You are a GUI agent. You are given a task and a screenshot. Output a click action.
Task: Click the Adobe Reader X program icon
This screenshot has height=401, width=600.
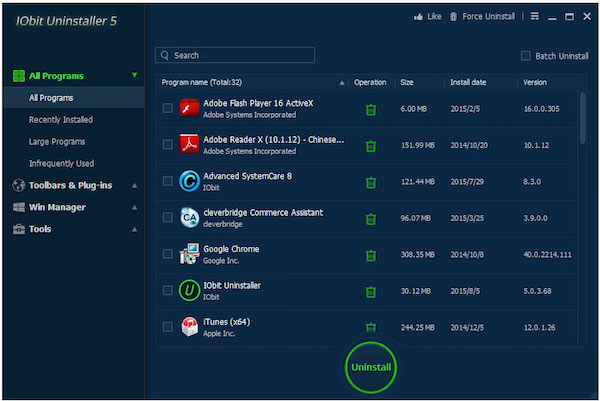[189, 145]
